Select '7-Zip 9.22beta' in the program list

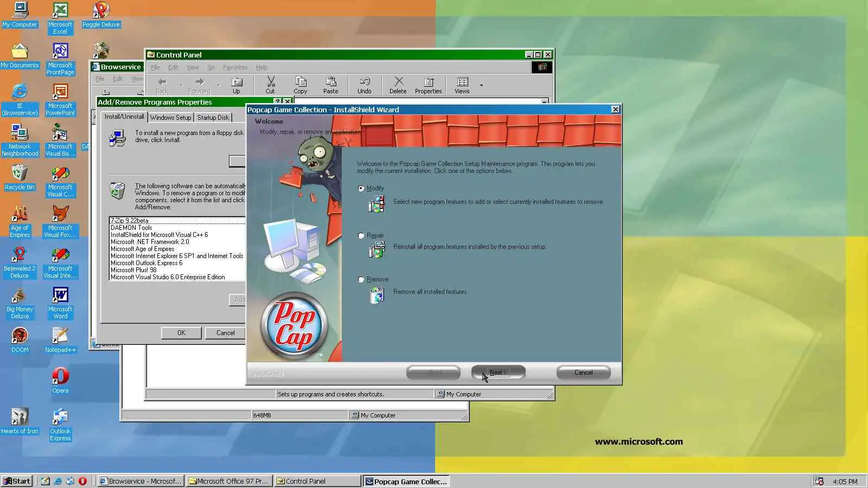pyautogui.click(x=177, y=221)
